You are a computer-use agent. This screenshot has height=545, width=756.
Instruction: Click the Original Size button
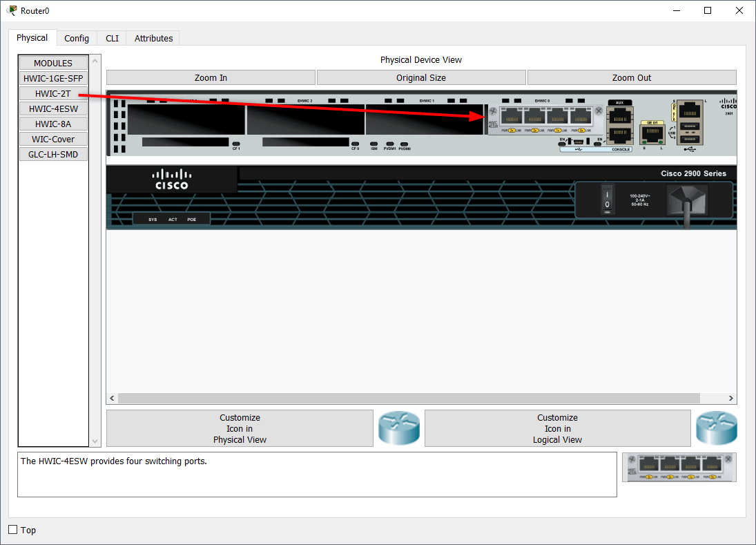(421, 77)
